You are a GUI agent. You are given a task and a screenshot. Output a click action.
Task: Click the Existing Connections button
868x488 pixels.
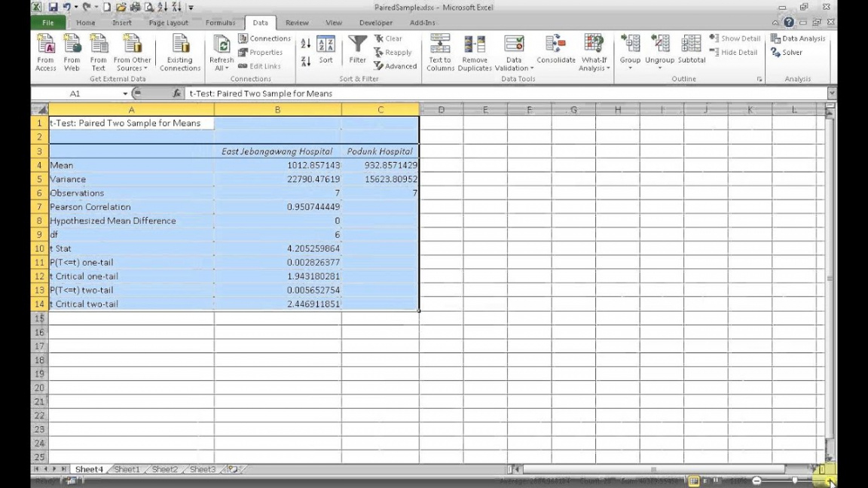point(180,53)
